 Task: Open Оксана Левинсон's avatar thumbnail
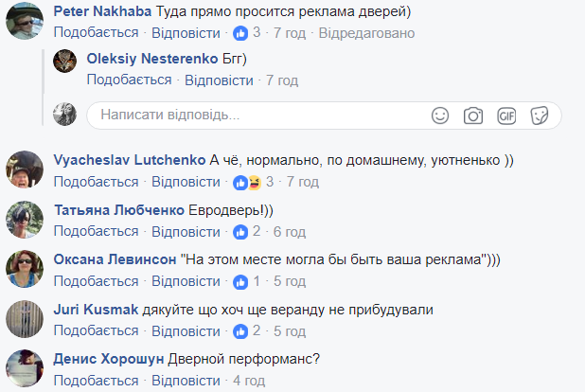(25, 269)
